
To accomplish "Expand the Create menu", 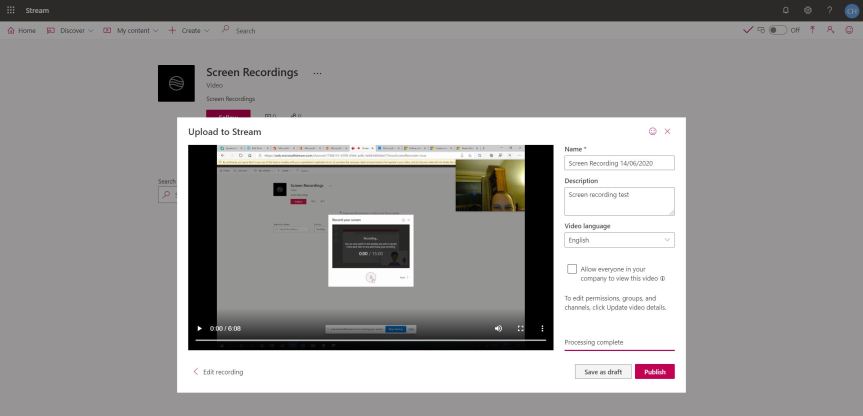I will click(x=189, y=30).
